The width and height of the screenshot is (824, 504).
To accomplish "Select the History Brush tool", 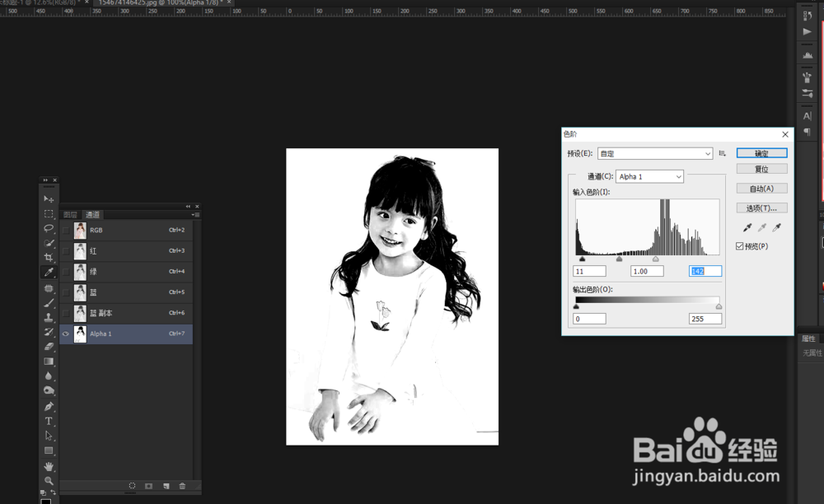I will pos(49,332).
